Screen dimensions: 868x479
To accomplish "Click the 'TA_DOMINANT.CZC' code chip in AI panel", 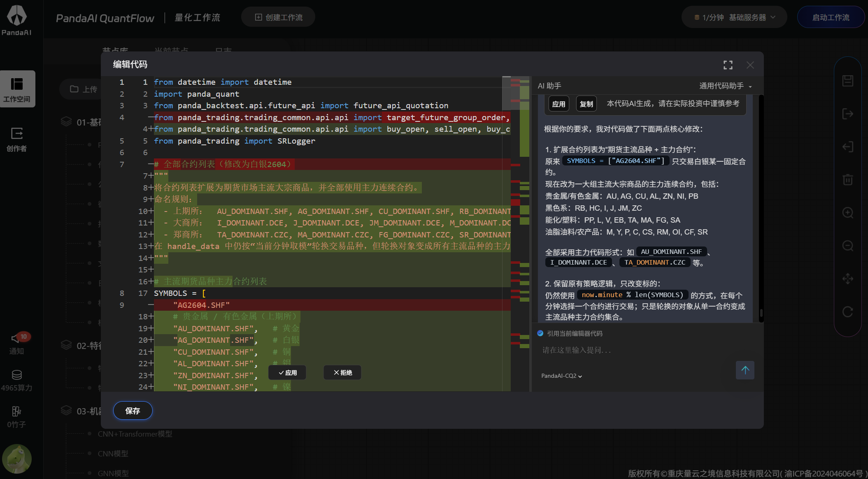I will pyautogui.click(x=654, y=262).
